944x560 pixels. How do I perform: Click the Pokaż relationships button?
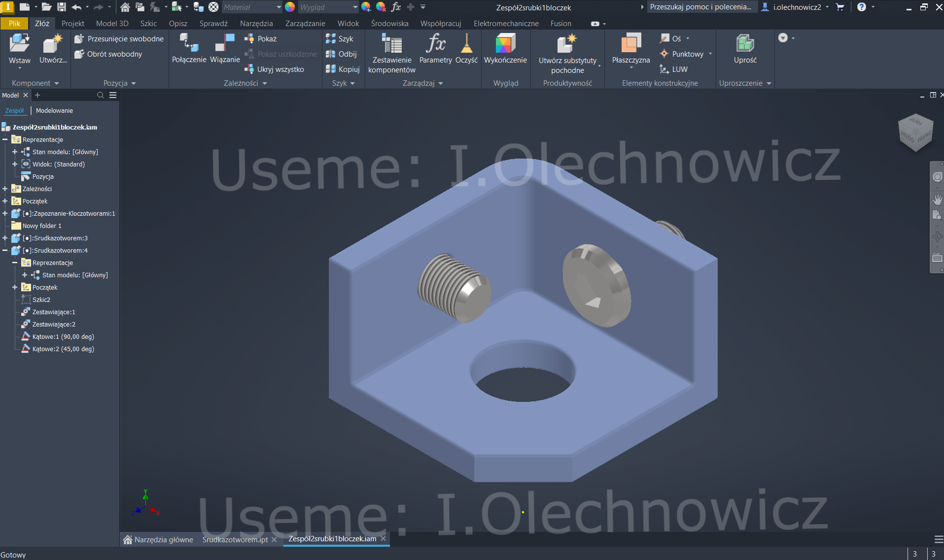(261, 38)
